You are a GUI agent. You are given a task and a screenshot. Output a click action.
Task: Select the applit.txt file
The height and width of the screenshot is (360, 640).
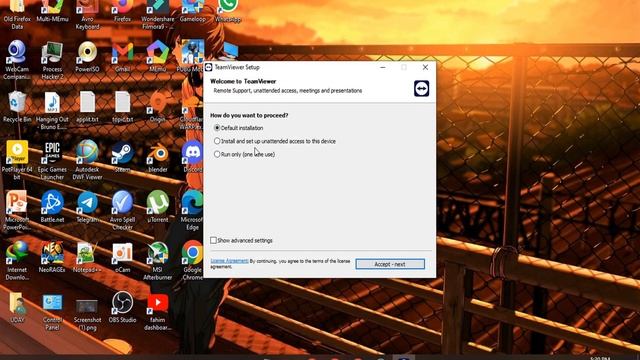tap(87, 107)
